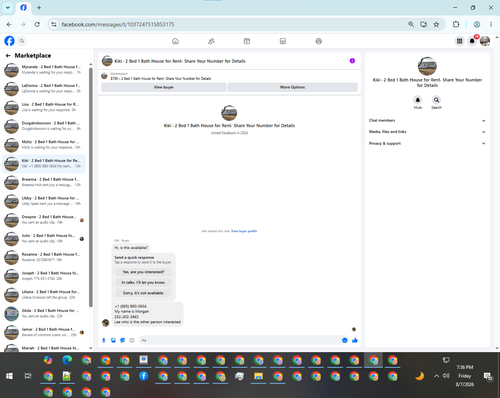Click the microphone voice clip icon
500x398 pixels.
tap(104, 340)
